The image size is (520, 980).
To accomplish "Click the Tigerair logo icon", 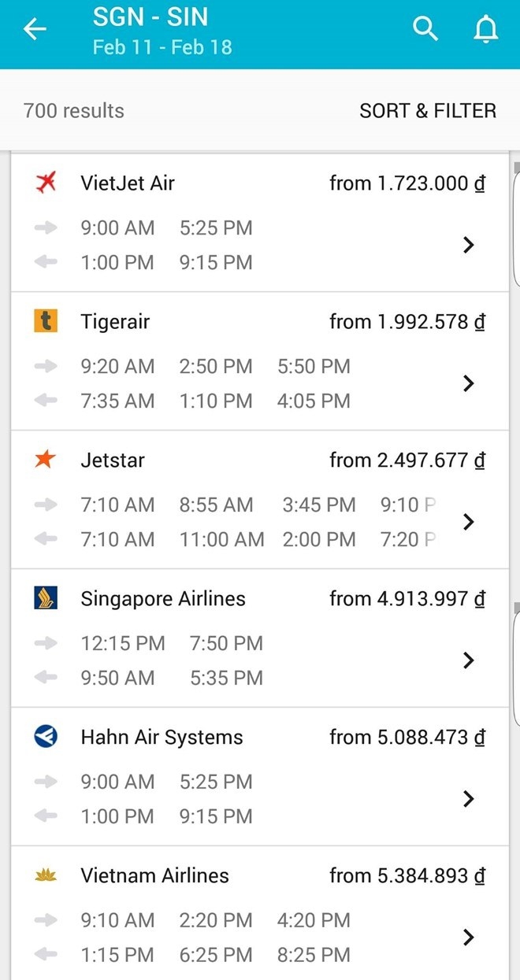I will coord(46,321).
